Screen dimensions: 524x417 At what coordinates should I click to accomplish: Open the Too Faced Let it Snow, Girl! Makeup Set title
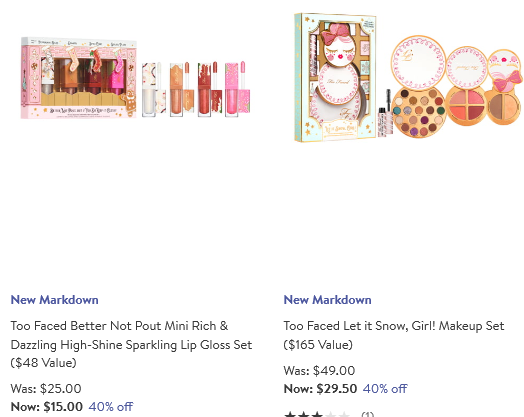point(394,335)
